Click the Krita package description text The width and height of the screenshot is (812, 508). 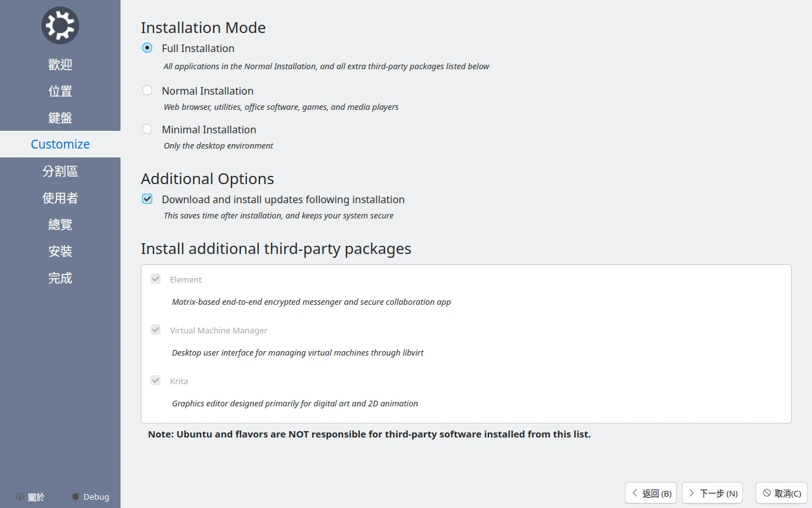point(294,403)
